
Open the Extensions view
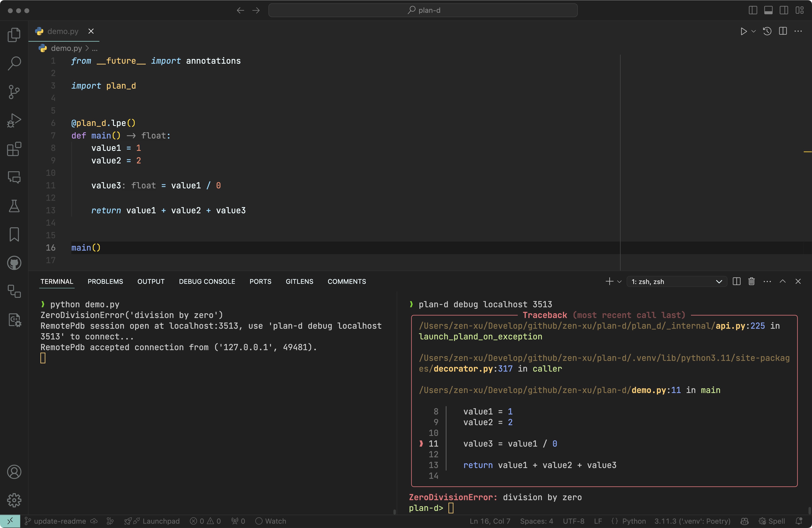coord(14,149)
